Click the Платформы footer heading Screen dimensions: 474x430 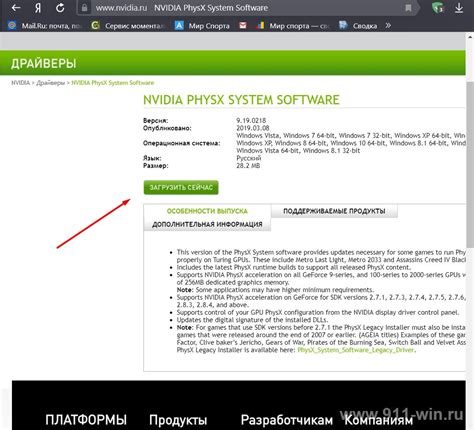pos(86,420)
